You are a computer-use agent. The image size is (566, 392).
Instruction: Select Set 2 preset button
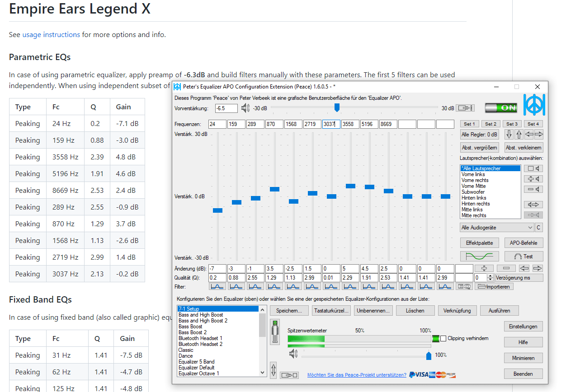click(491, 124)
